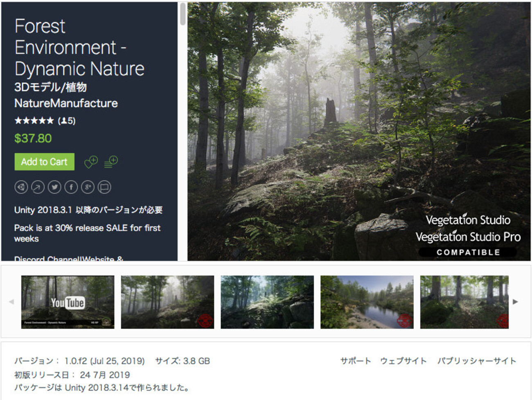The height and width of the screenshot is (400, 532).
Task: Click the Add to Cart button
Action: [x=45, y=162]
